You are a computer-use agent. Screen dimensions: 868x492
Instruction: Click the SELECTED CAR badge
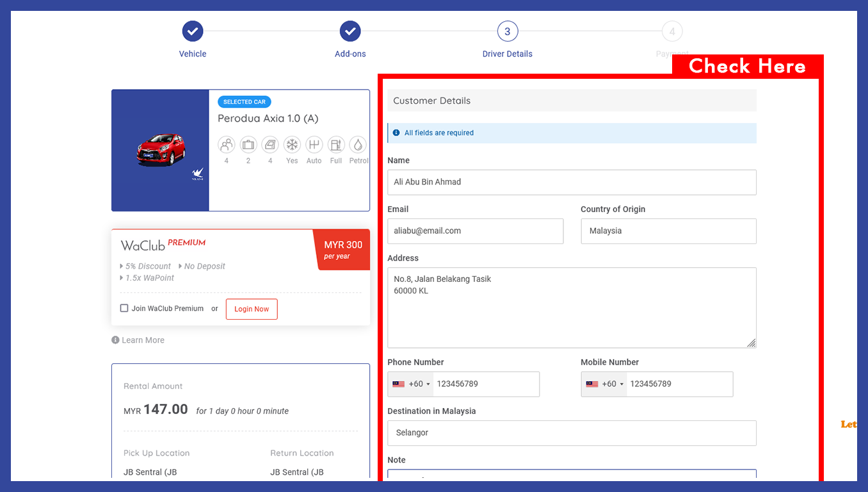point(245,102)
